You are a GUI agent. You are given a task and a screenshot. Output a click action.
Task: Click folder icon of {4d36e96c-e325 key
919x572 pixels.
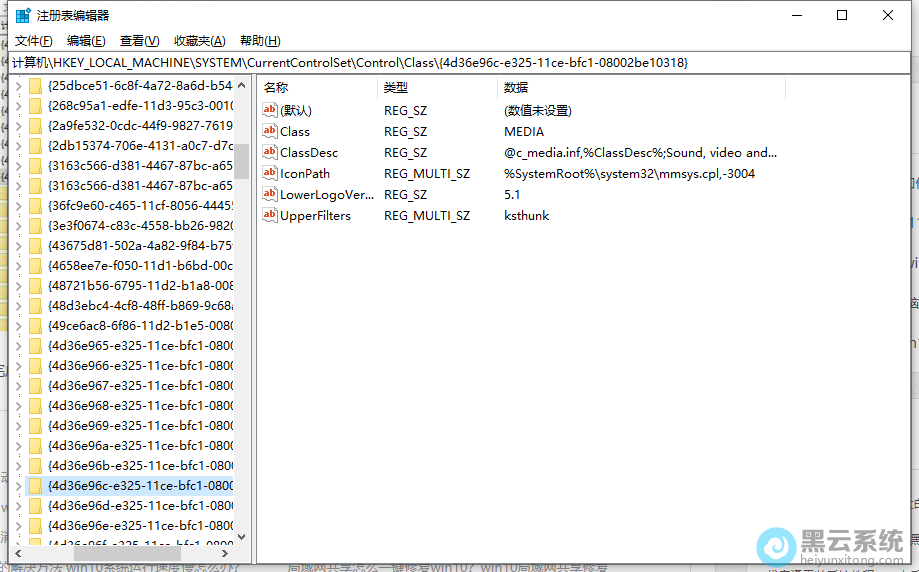pos(36,486)
